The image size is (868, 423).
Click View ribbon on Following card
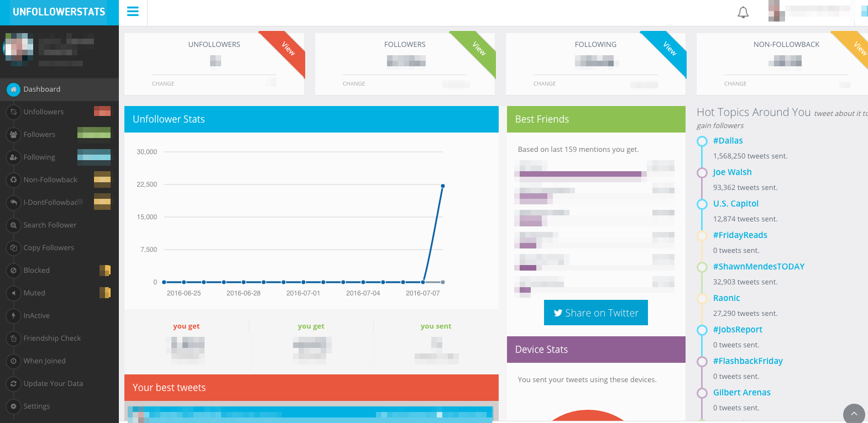pyautogui.click(x=670, y=49)
